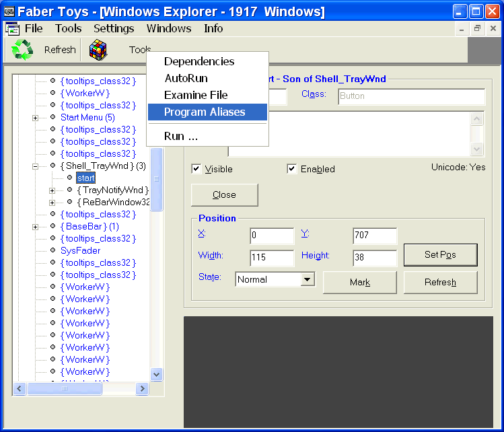
Task: Click the Refresh toolbar label
Action: click(x=60, y=50)
